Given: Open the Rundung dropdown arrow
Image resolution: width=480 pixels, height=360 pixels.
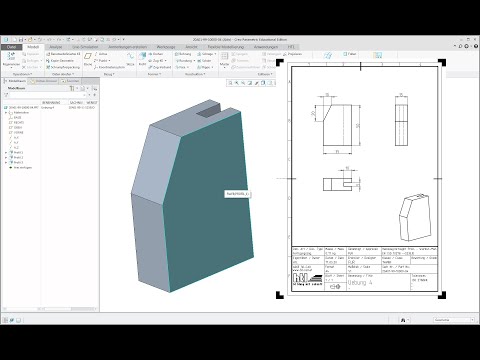Looking at the screenshot, I should pyautogui.click(x=194, y=61).
